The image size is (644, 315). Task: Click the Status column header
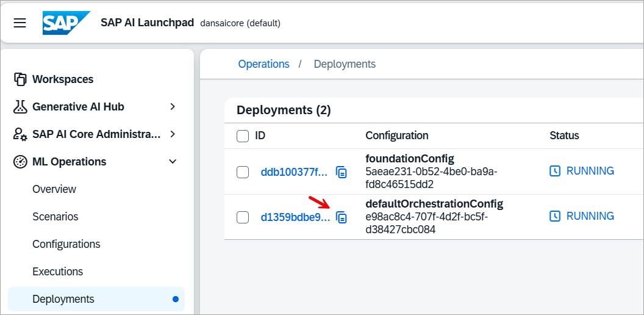coord(564,136)
